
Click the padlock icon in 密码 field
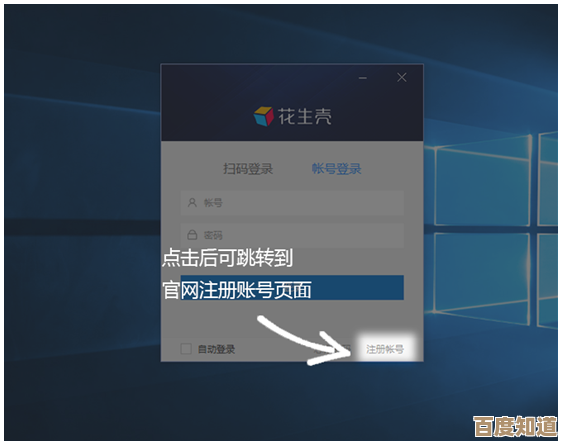tap(192, 235)
